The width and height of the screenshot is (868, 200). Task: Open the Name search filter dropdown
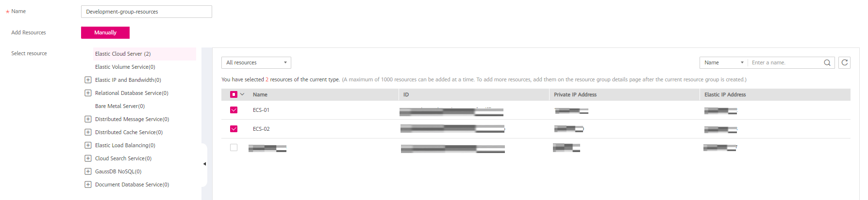[723, 62]
